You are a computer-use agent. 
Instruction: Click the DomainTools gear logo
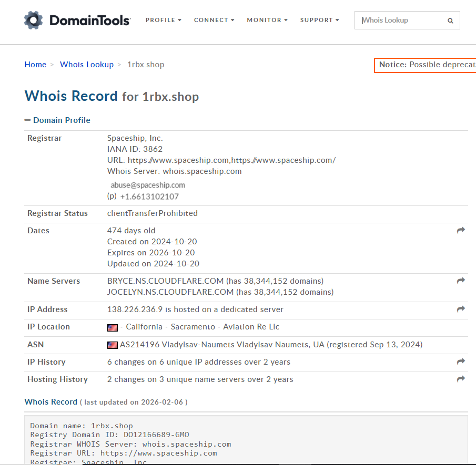33,20
